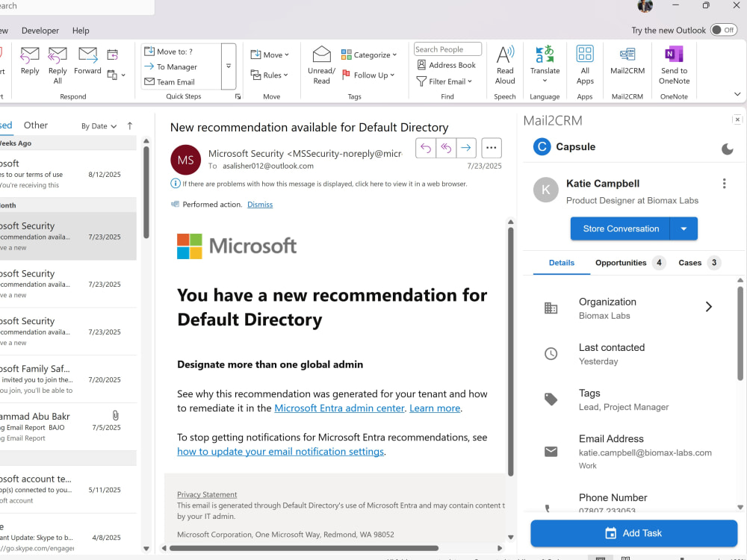Open the By Date sort dropdown
747x560 pixels.
[99, 126]
